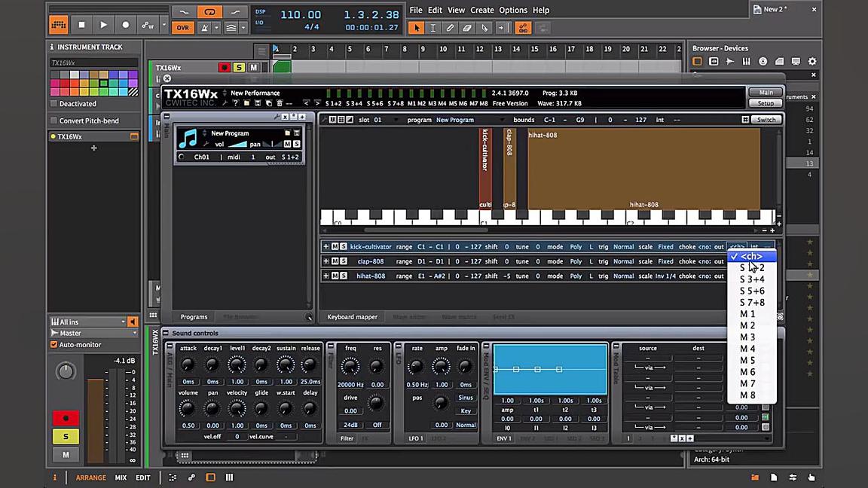This screenshot has height=488, width=868.
Task: Click the transport Record button
Action: tap(125, 25)
